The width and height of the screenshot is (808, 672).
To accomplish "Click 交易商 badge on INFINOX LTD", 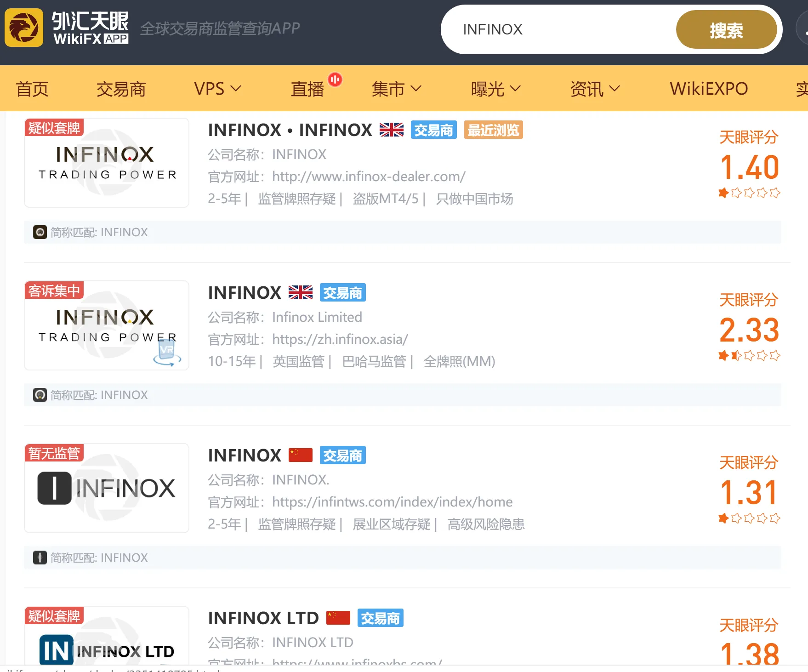I will coord(381,618).
